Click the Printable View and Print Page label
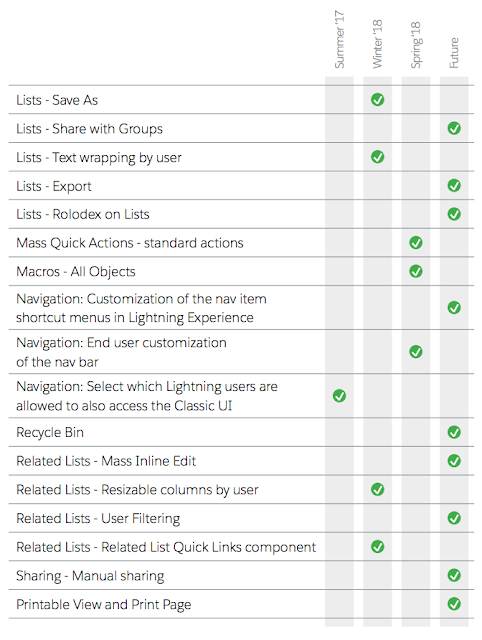482x640 pixels. coord(104,604)
